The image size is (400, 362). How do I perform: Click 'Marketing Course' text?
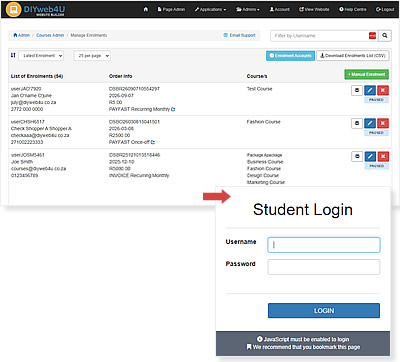tap(266, 182)
